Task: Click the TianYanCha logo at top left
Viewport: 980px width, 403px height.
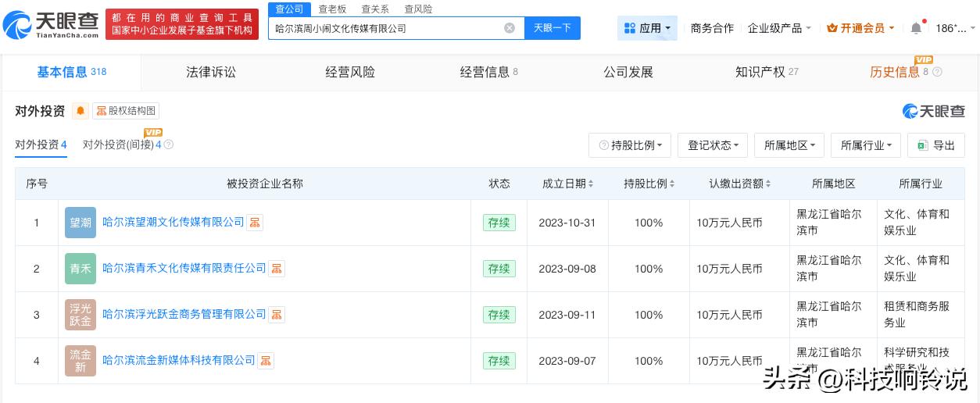Action: pyautogui.click(x=52, y=24)
